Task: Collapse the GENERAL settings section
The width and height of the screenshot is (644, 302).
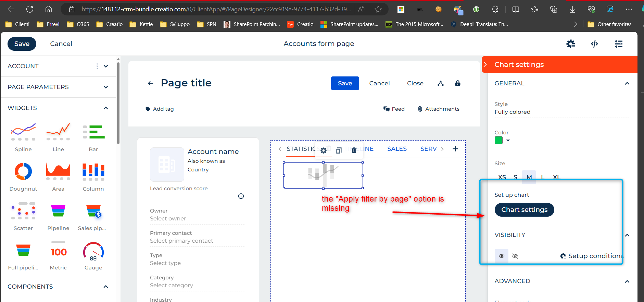Action: 627,83
